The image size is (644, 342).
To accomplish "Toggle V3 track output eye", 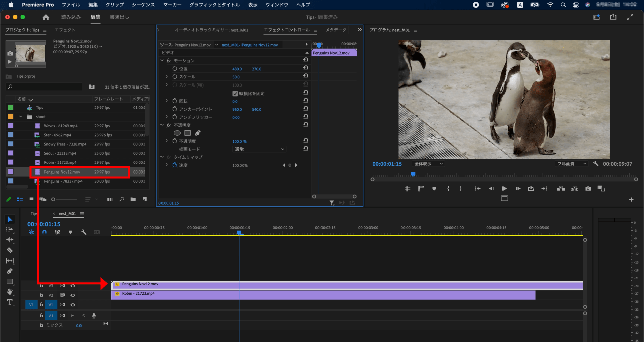I will tap(73, 286).
